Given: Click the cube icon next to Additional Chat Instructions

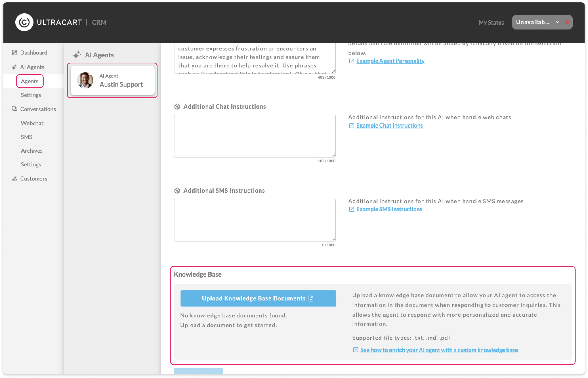Looking at the screenshot, I should (177, 107).
